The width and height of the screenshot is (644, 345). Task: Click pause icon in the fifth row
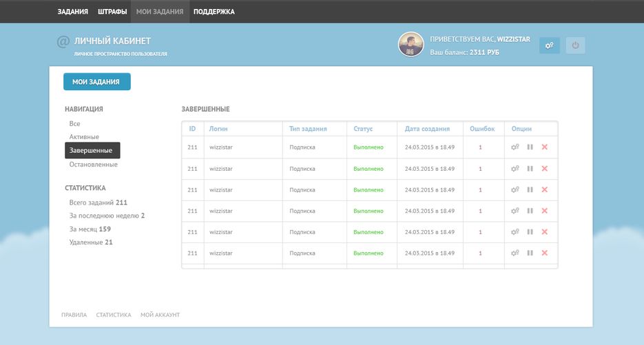[530, 232]
